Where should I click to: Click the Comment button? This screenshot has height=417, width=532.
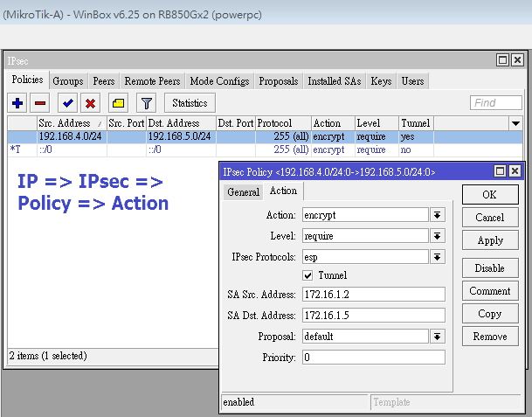pyautogui.click(x=490, y=291)
